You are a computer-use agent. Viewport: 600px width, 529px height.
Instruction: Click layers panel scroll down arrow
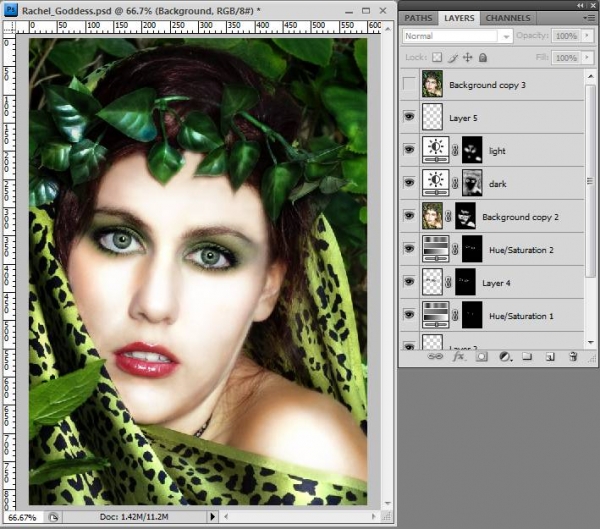coord(590,342)
